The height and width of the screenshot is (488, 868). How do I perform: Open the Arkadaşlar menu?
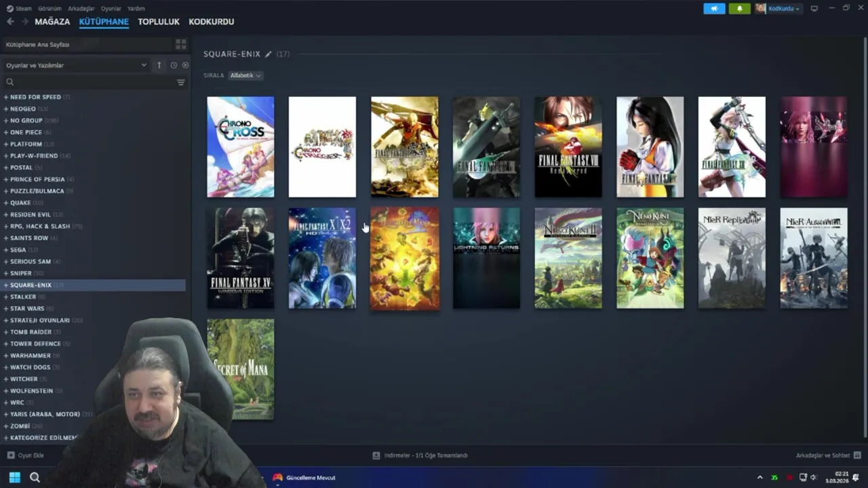(81, 8)
